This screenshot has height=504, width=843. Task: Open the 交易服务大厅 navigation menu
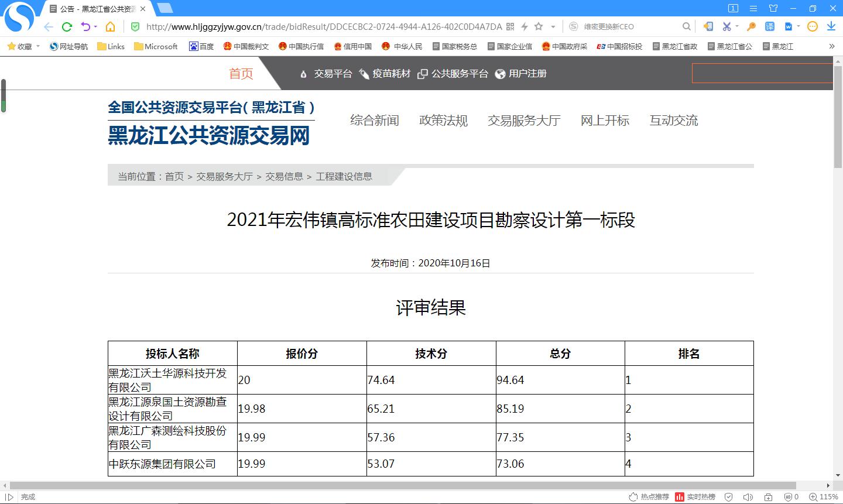coord(524,121)
